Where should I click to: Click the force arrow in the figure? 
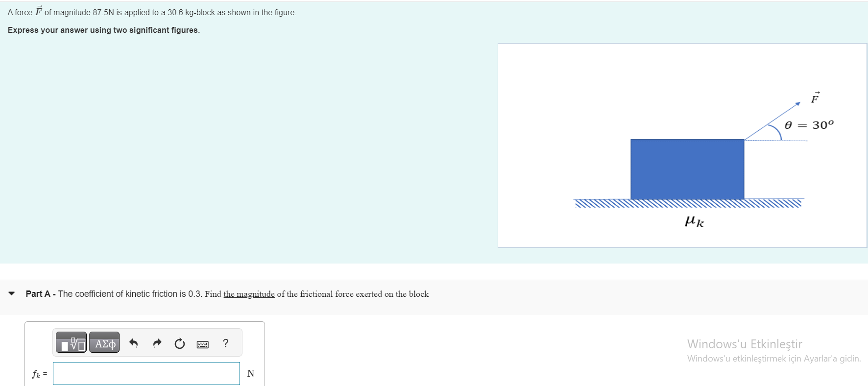coord(772,121)
